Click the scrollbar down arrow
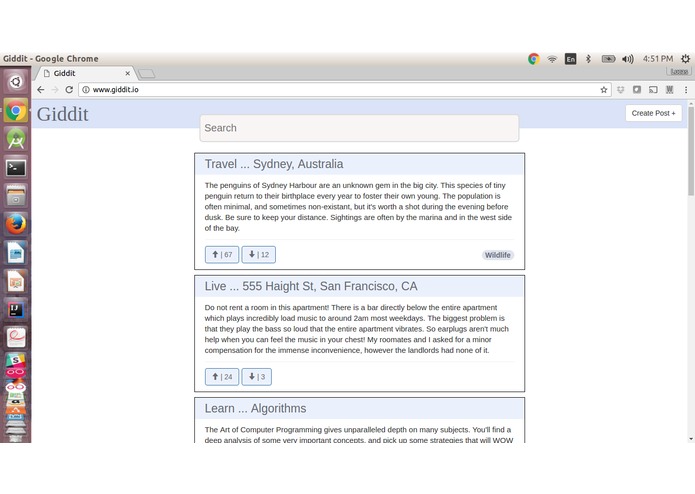Screen dimensions: 695x494 click(x=691, y=439)
